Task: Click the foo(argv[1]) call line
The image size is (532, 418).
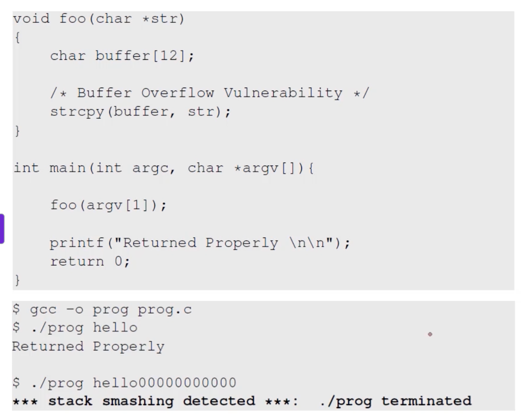Action: pos(108,205)
